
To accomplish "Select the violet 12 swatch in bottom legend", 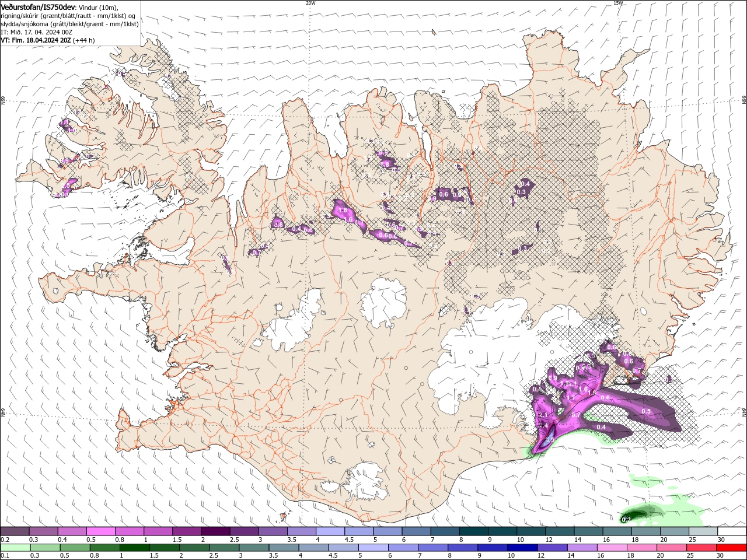I will (553, 548).
